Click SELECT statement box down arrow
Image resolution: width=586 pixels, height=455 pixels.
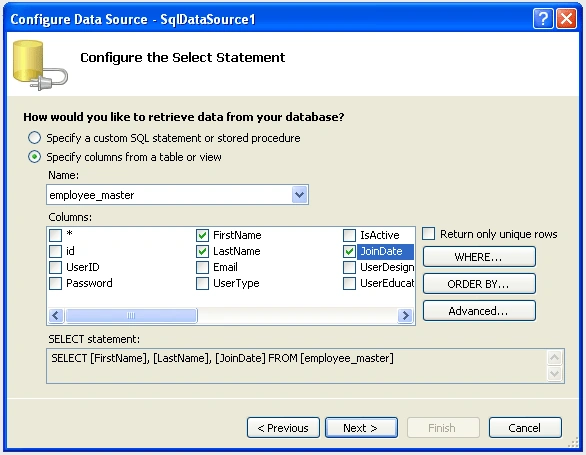pyautogui.click(x=555, y=373)
